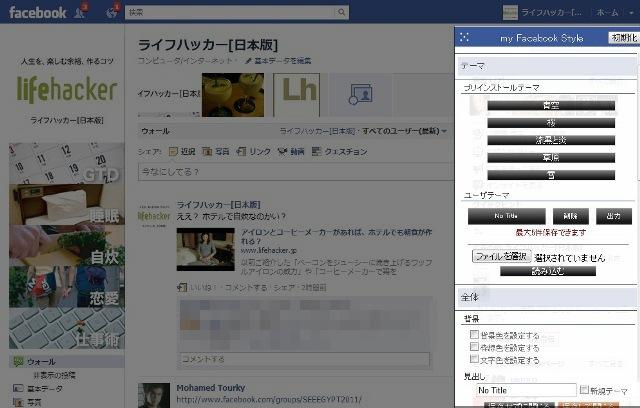Click the top search field

click(231, 12)
